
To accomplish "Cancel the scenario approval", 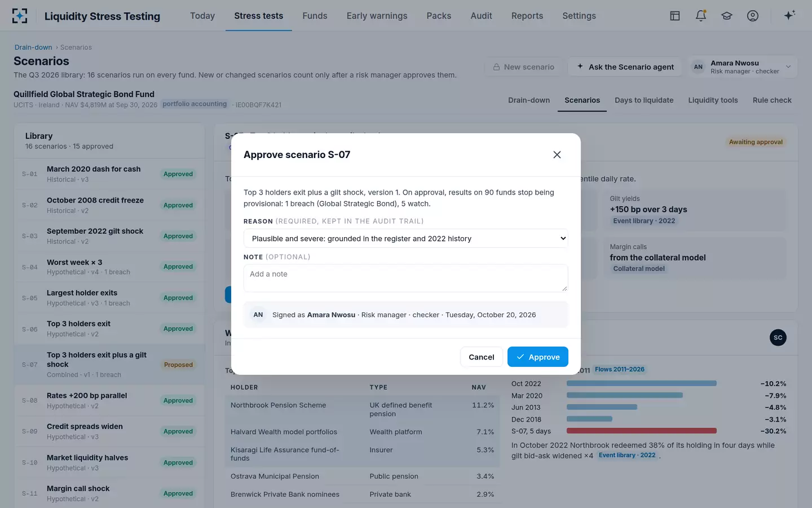I will click(x=482, y=357).
